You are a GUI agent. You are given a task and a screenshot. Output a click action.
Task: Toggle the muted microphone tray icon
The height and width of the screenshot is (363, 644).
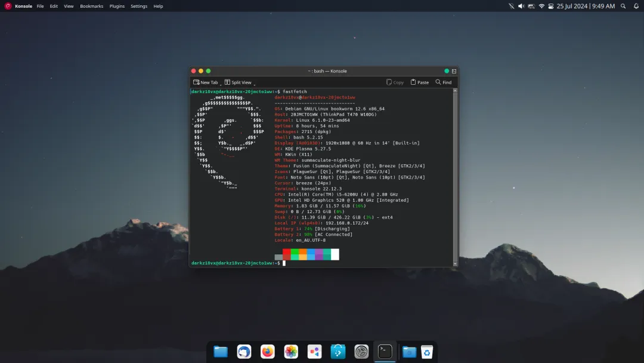coord(511,6)
